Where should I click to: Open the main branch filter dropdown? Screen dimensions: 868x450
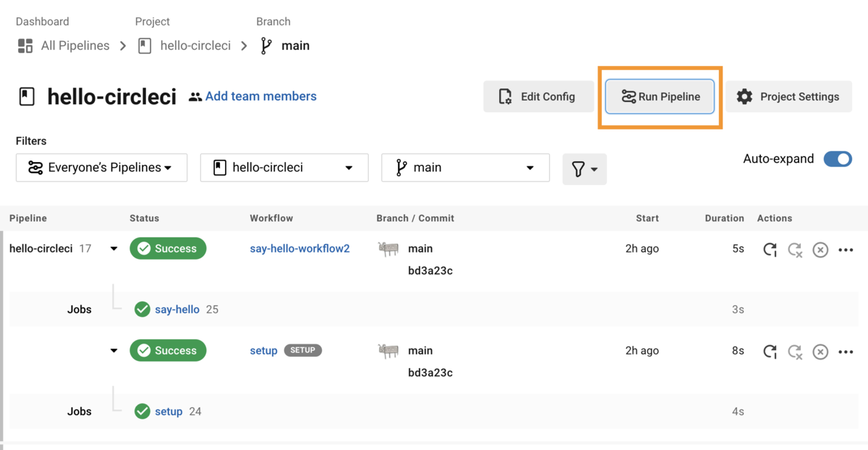tap(465, 168)
